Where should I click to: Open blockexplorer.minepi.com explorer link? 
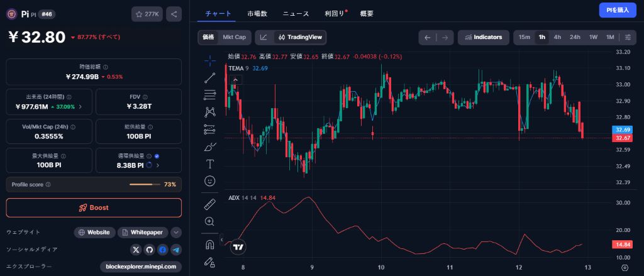pos(141,267)
